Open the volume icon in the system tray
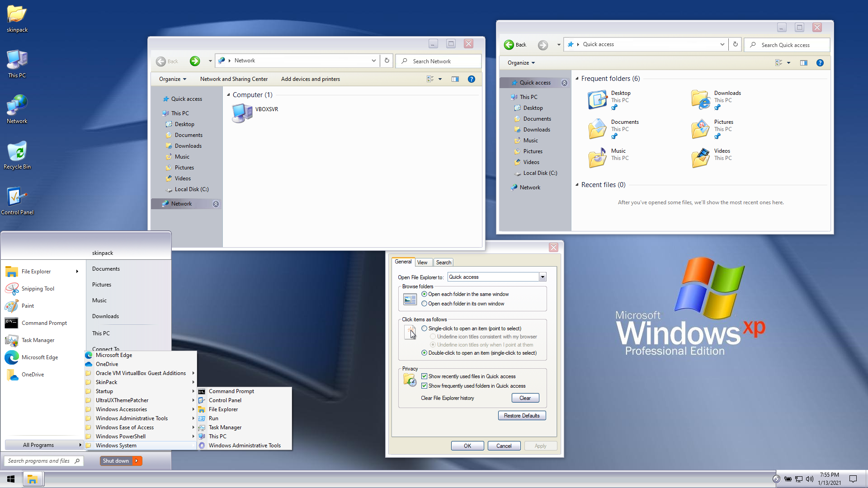 coord(810,479)
